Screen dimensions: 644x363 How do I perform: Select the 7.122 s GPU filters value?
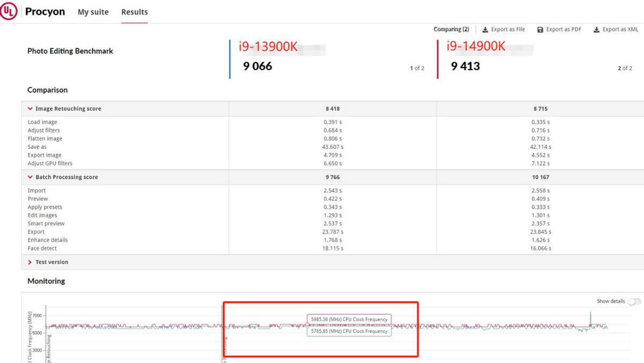click(x=540, y=163)
